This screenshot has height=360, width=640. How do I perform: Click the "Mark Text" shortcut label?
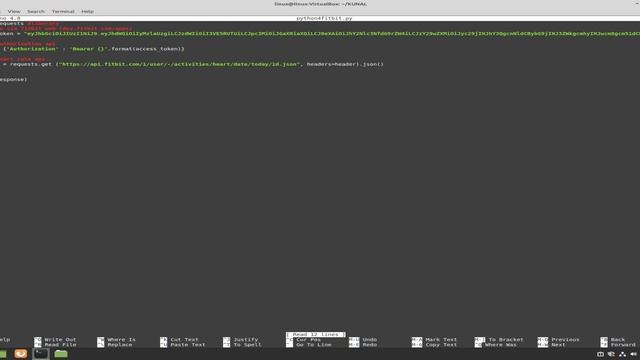pyautogui.click(x=441, y=340)
